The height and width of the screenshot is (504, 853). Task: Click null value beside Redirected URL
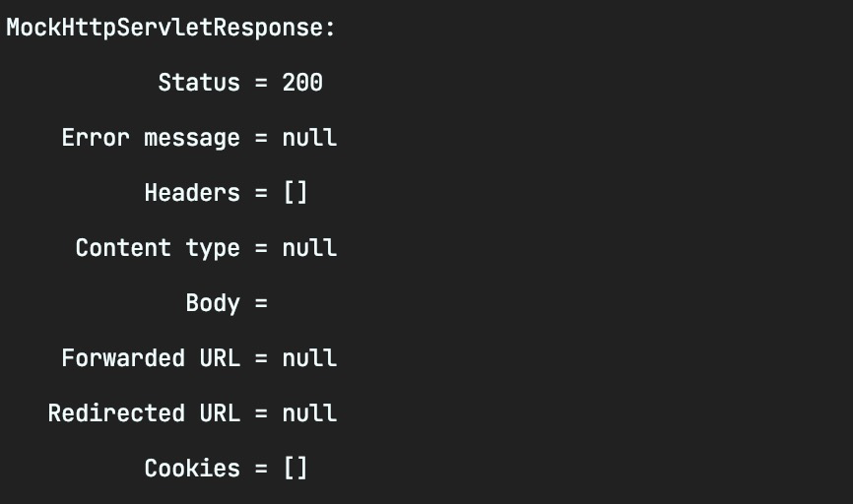coord(309,413)
